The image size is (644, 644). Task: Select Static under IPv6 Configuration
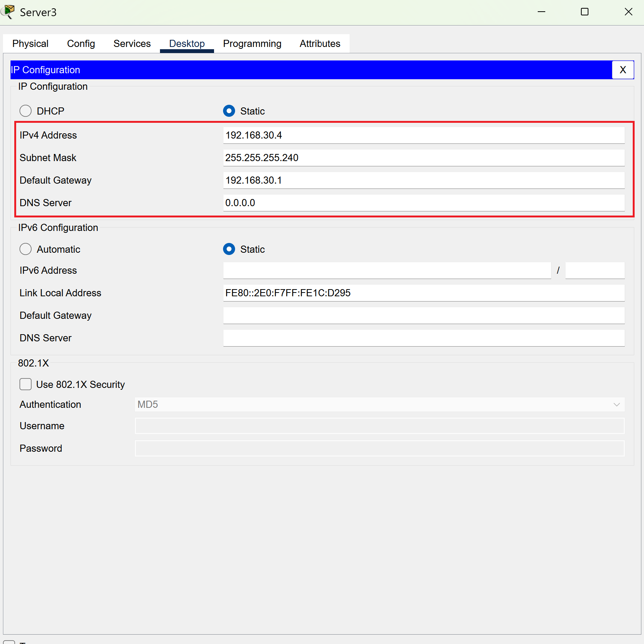(229, 249)
